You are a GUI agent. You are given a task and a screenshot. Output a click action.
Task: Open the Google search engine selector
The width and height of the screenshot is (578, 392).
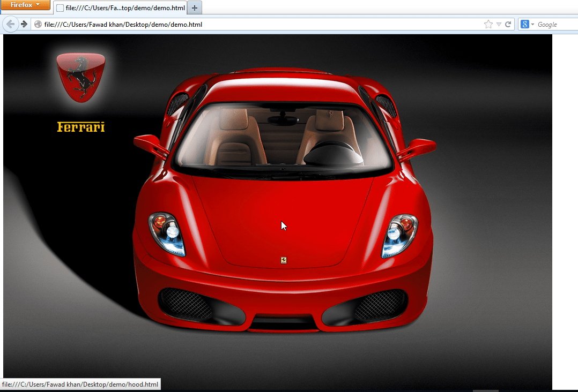coord(527,24)
